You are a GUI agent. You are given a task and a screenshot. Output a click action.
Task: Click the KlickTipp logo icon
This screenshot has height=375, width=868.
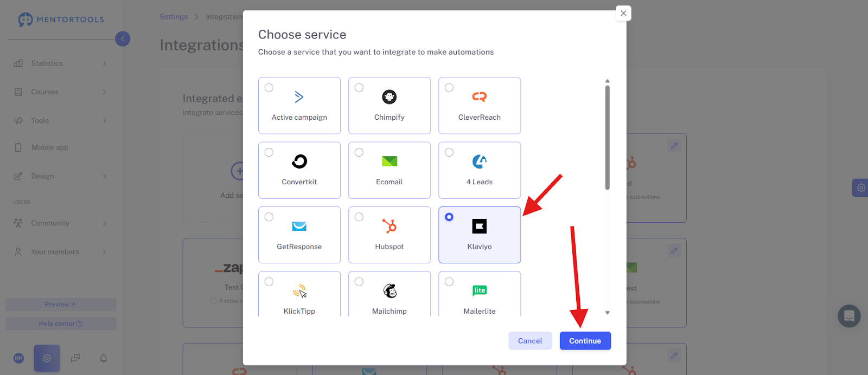click(300, 291)
